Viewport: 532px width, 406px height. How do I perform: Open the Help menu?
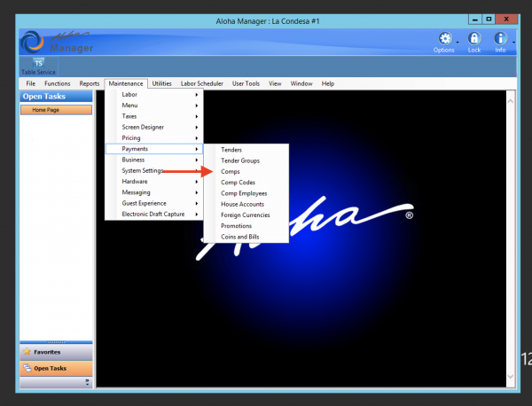pos(328,83)
